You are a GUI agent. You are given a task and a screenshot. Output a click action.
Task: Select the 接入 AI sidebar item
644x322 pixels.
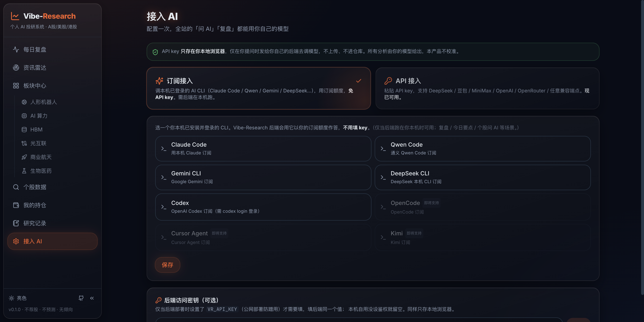point(52,241)
